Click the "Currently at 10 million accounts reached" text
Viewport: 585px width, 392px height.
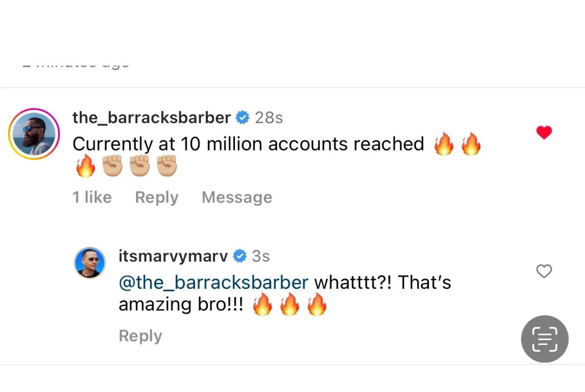(248, 144)
